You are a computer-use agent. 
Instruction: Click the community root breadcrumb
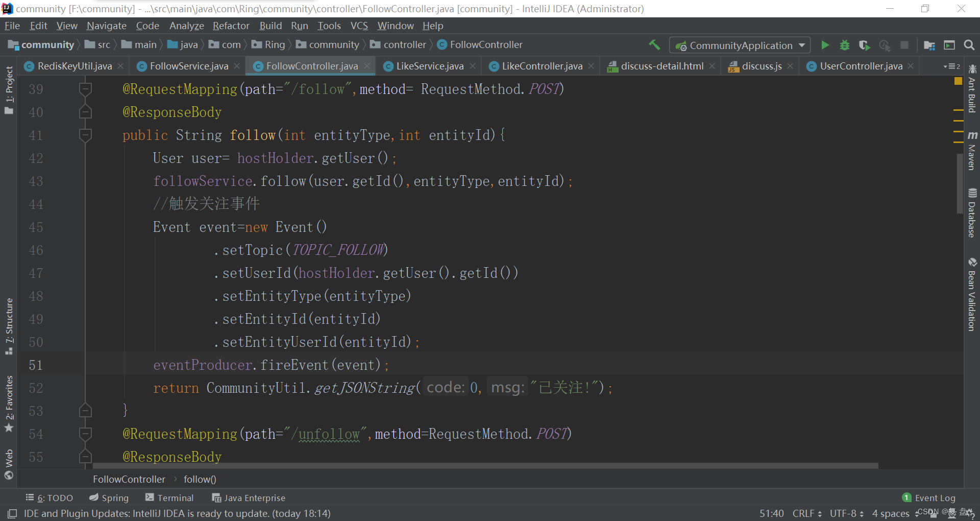[x=42, y=45]
